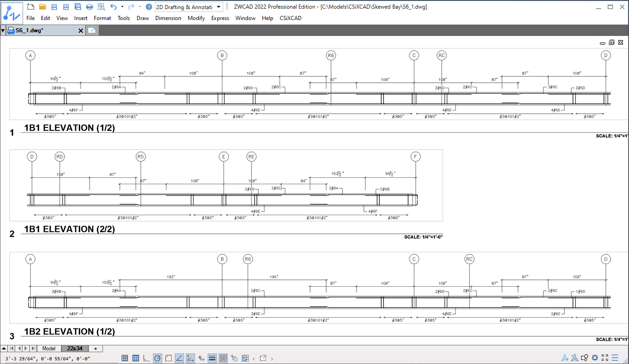
Task: Open a file with the folder icon
Action: pyautogui.click(x=42, y=7)
